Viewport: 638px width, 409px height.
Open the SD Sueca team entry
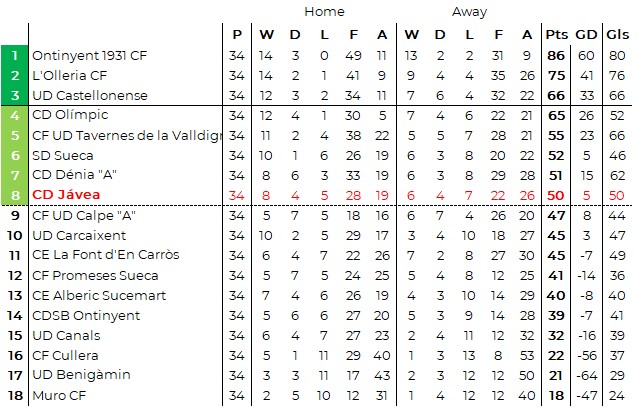[62, 155]
